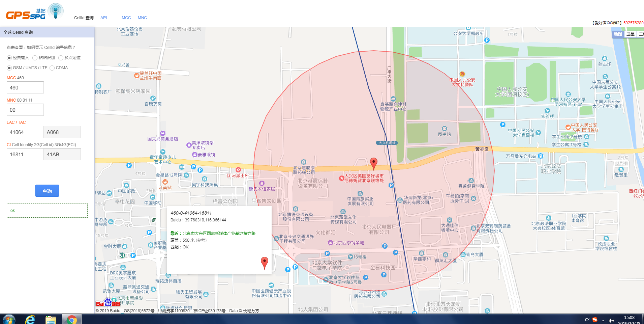Open File Explorer from the taskbar
Viewport: 644px width, 324px height.
point(51,320)
